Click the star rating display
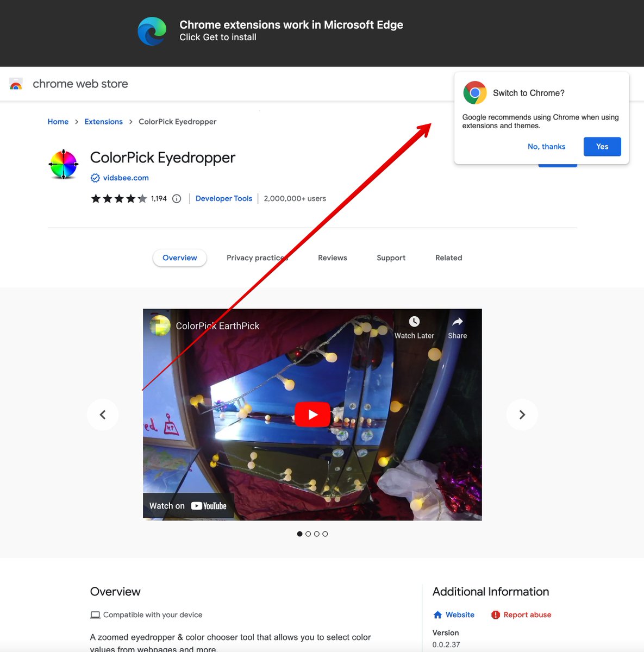This screenshot has height=652, width=644. [119, 199]
